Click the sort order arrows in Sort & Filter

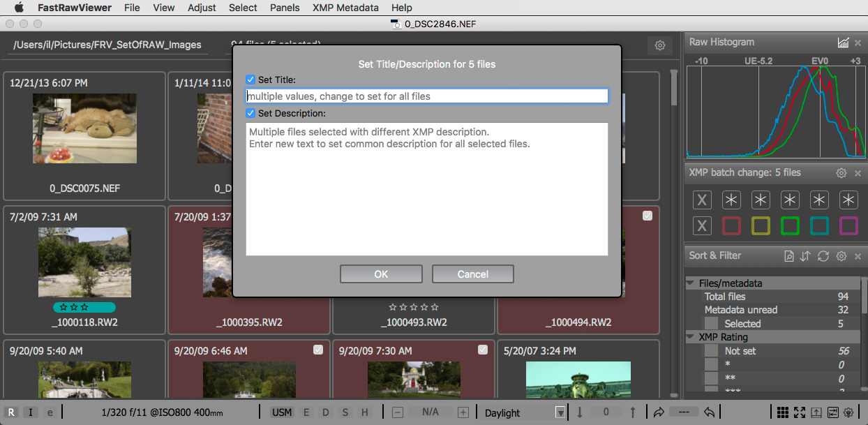tap(805, 256)
